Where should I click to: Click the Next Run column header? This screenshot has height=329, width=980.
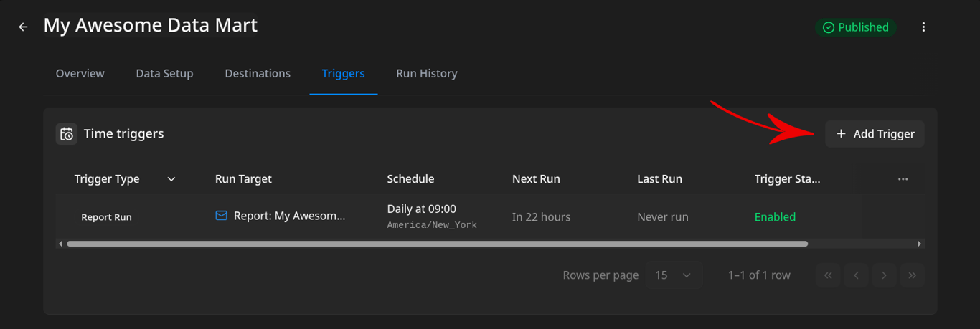click(x=536, y=179)
